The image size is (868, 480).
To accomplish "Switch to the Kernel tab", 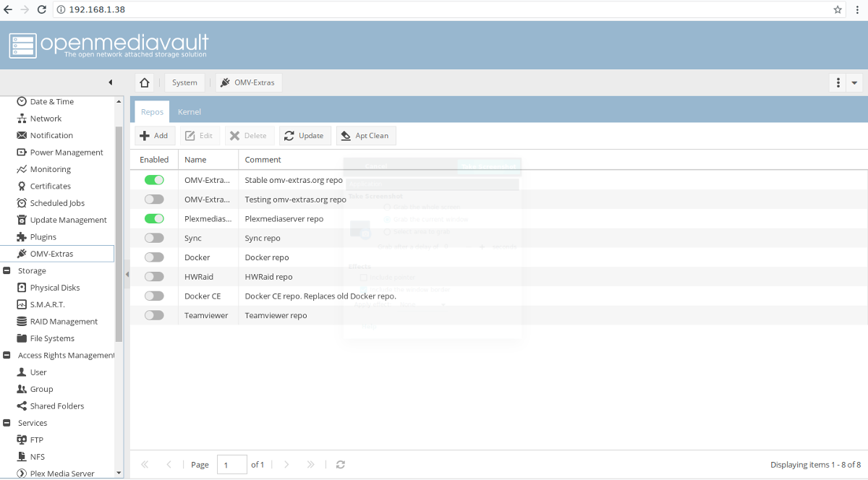I will [x=190, y=112].
